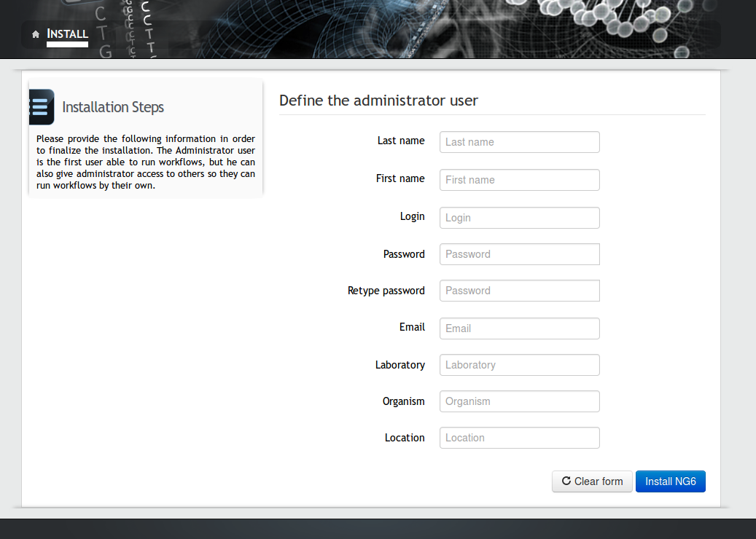Image resolution: width=756 pixels, height=539 pixels.
Task: Click the 'Organism' field label text
Action: pyautogui.click(x=403, y=401)
